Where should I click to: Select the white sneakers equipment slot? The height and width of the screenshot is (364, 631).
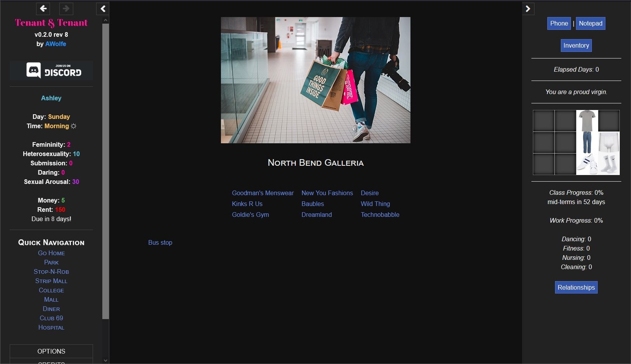coord(587,164)
